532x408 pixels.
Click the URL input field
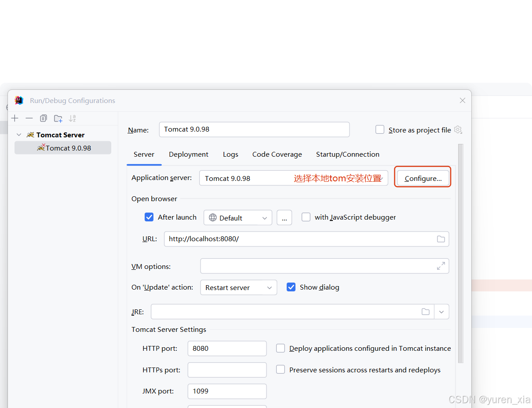coord(306,239)
